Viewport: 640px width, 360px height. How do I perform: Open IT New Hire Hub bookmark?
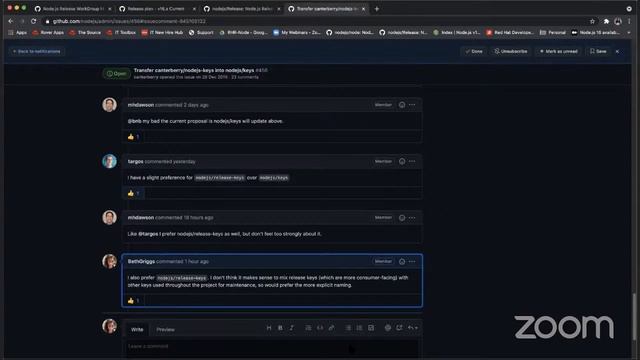[x=162, y=33]
